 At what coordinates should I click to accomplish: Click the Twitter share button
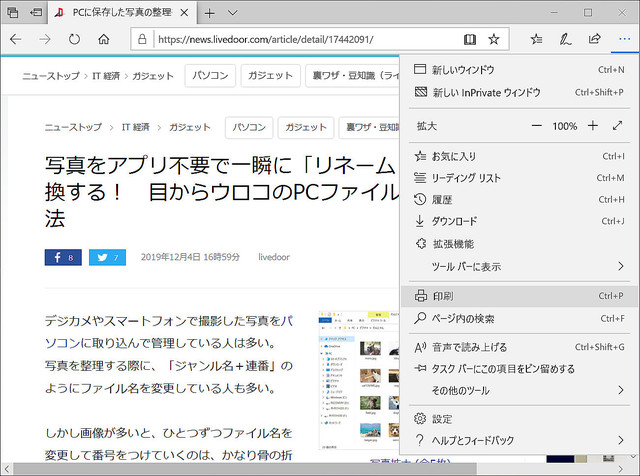(x=107, y=257)
